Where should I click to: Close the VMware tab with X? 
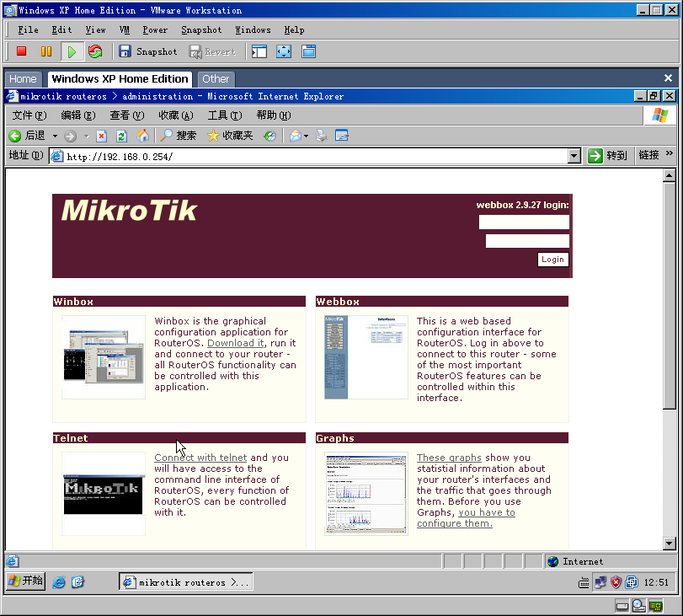point(668,78)
